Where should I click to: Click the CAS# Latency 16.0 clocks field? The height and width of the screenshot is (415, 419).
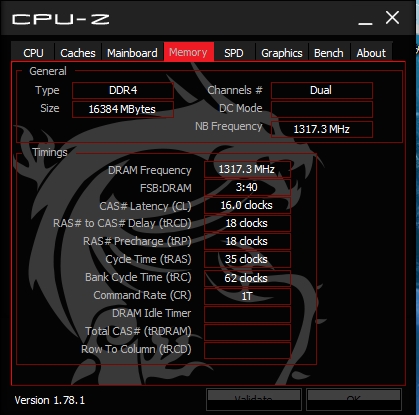click(247, 205)
